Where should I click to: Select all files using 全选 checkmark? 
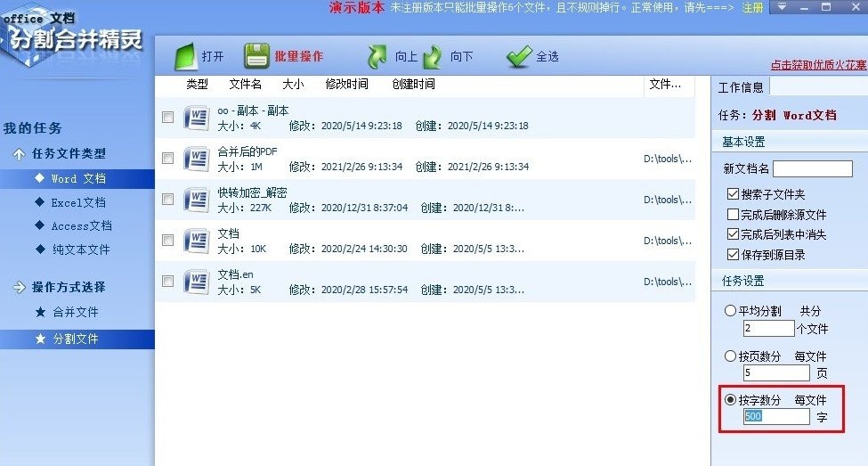pos(519,56)
